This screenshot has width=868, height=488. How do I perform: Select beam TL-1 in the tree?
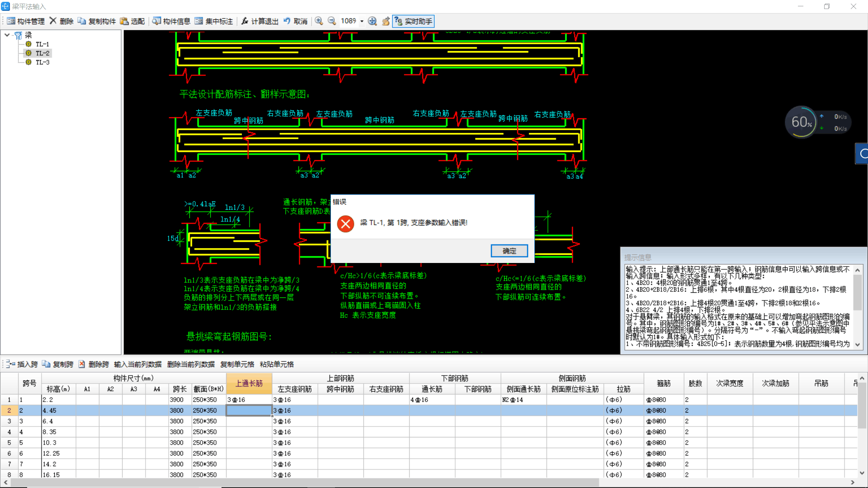(42, 44)
